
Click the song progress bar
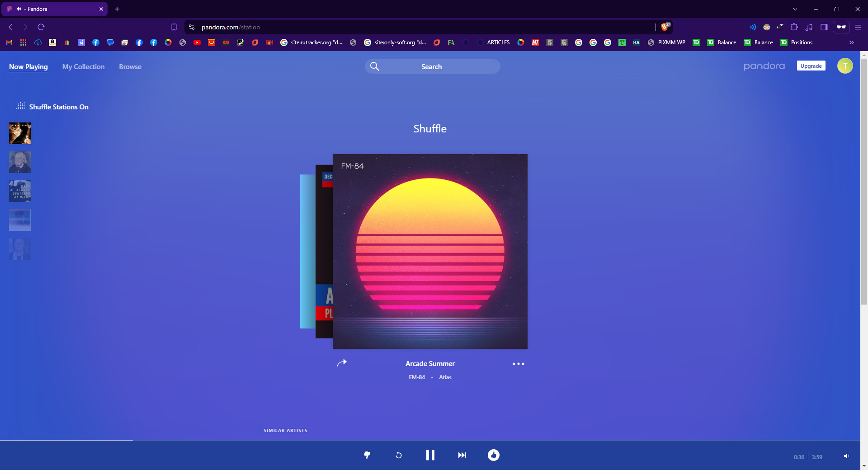point(430,440)
